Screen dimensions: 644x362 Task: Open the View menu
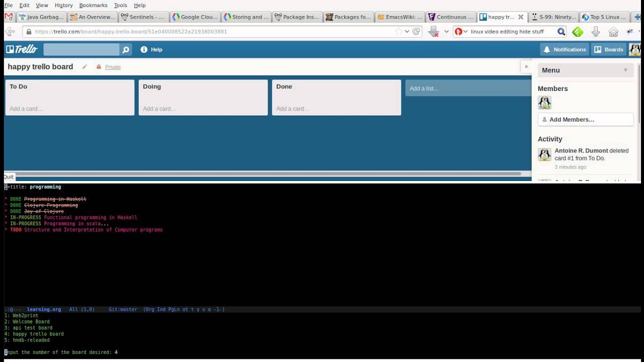[42, 5]
